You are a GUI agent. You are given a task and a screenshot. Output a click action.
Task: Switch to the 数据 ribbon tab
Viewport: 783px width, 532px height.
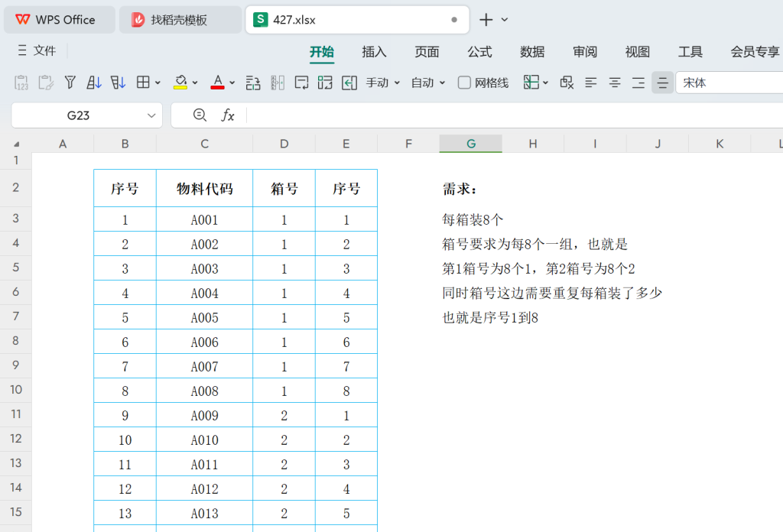[532, 52]
